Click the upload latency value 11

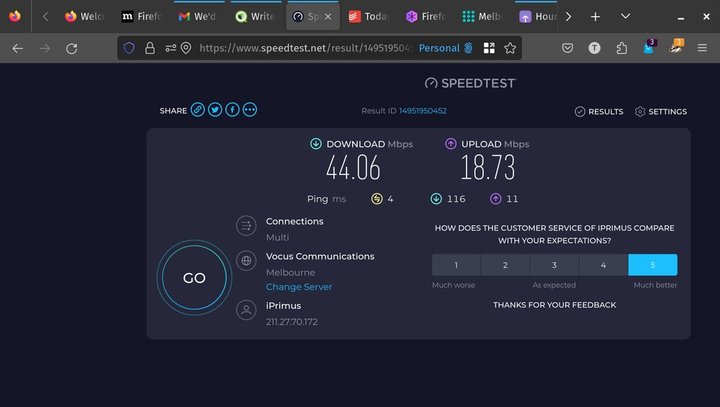pyautogui.click(x=512, y=199)
